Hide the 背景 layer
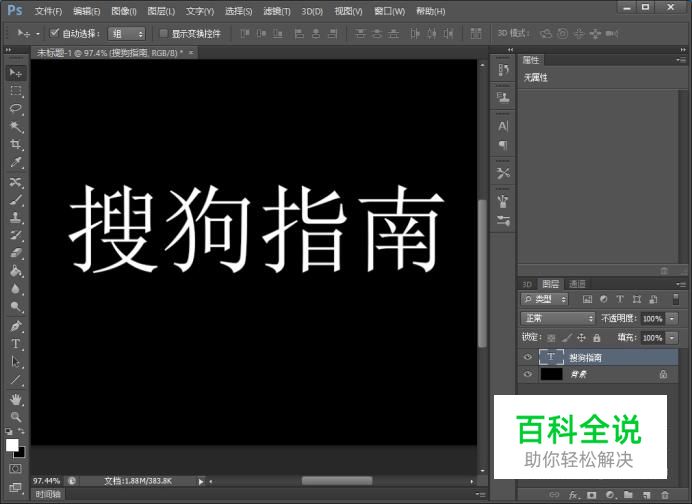Image resolution: width=692 pixels, height=504 pixels. click(527, 374)
